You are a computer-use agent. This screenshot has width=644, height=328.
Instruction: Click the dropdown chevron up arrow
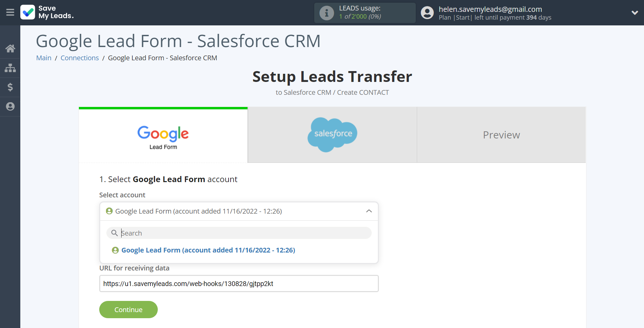[x=369, y=211]
